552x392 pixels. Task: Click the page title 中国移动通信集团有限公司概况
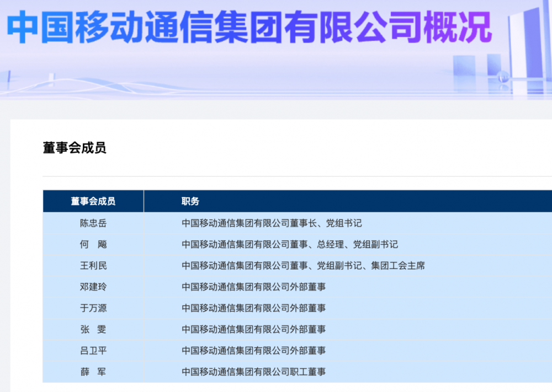point(250,27)
